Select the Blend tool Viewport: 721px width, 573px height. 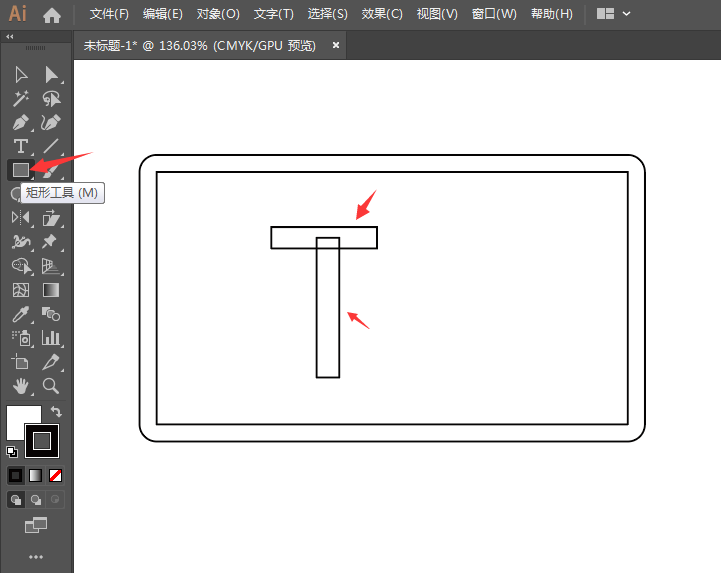[51, 314]
